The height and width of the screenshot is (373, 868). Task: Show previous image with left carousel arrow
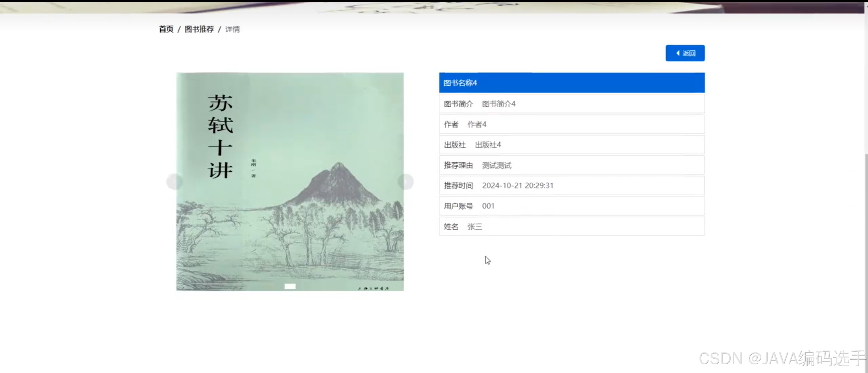pos(174,182)
